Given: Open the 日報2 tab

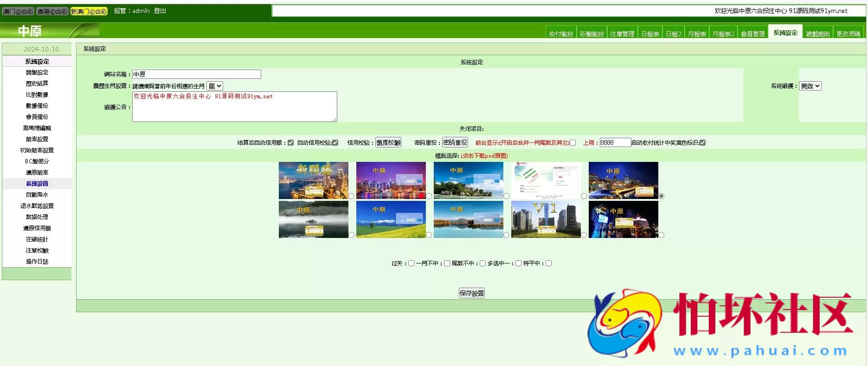Looking at the screenshot, I should [674, 34].
